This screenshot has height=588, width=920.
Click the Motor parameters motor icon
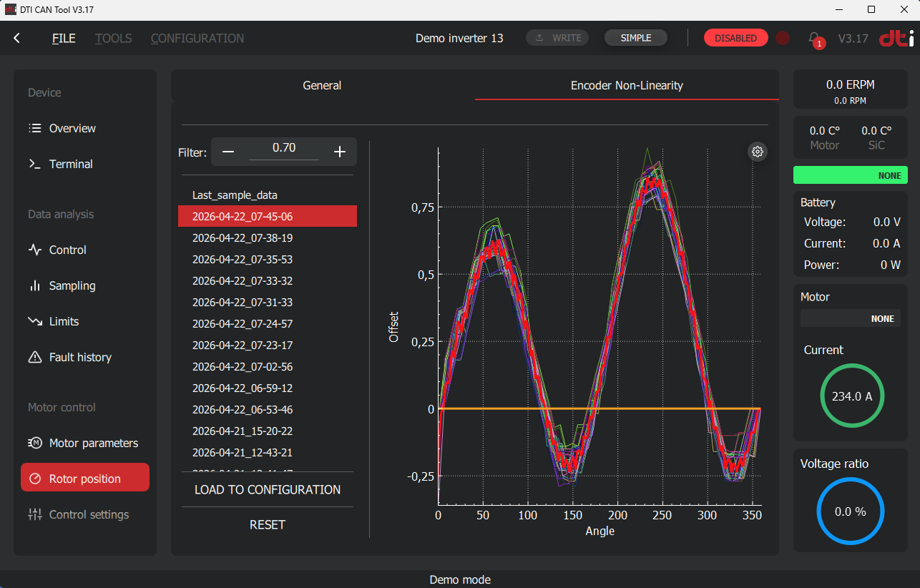coord(35,443)
